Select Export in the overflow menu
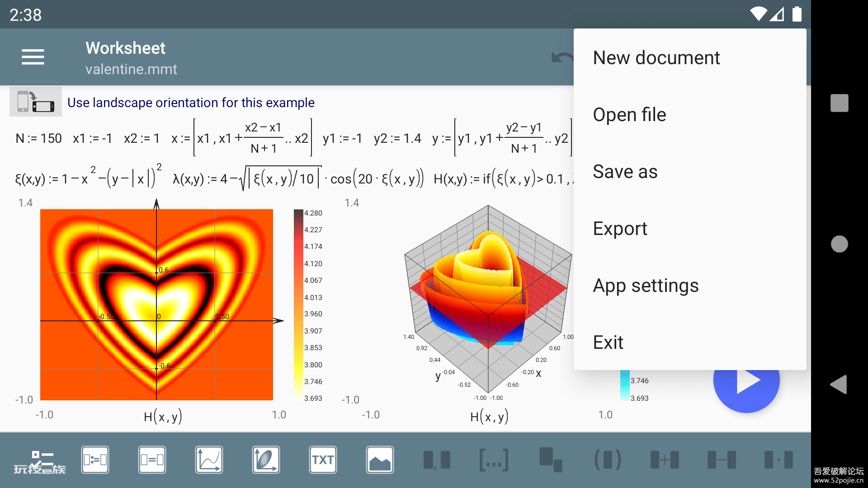868x488 pixels. point(690,229)
